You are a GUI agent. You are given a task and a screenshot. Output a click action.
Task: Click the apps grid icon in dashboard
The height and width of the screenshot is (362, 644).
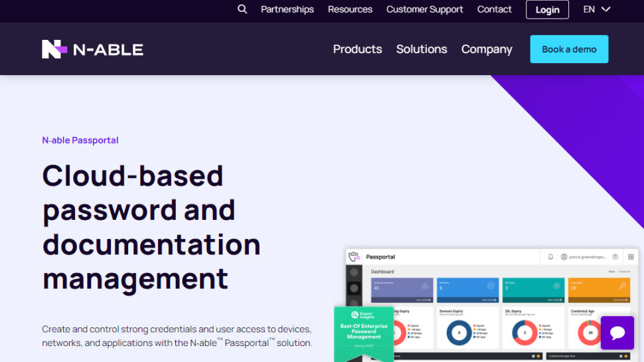631,257
